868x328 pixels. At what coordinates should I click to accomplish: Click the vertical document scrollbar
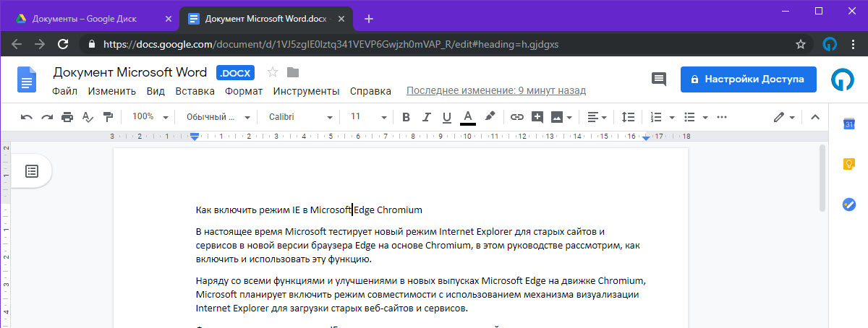click(822, 178)
